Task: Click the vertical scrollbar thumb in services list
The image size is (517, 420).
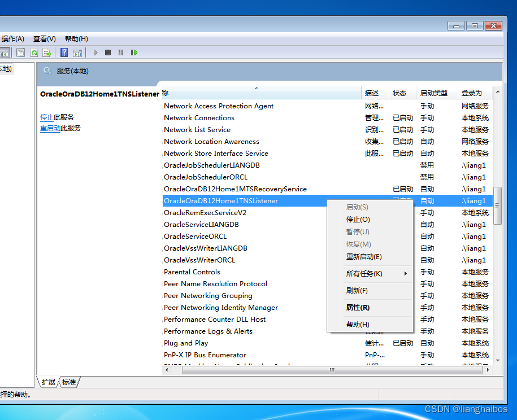Action: 497,205
